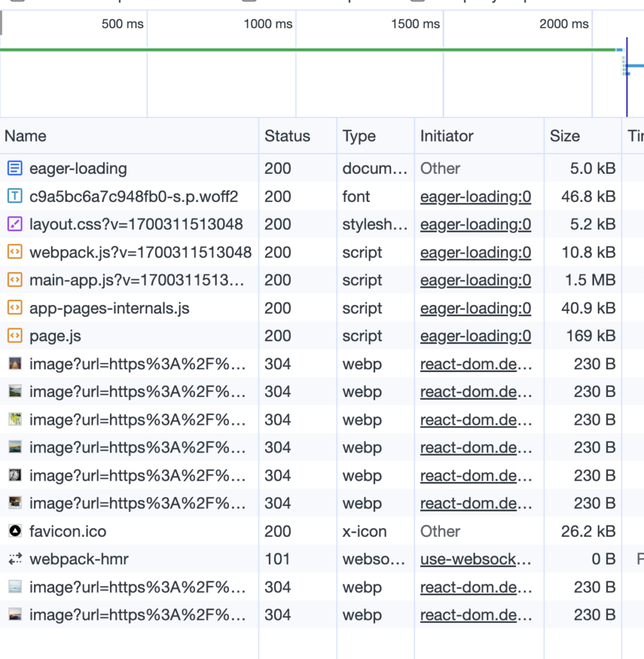Click the 1500 ms timeline marker
This screenshot has width=644, height=659.
[x=416, y=24]
